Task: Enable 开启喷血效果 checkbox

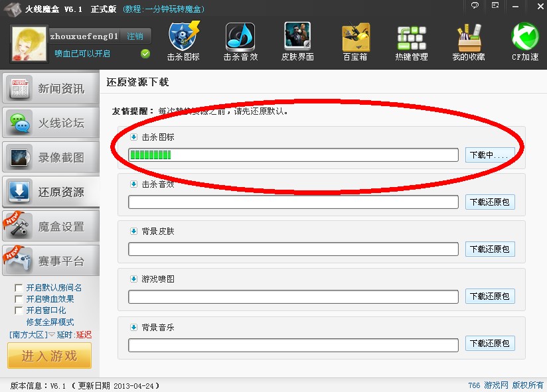Action: tap(19, 299)
